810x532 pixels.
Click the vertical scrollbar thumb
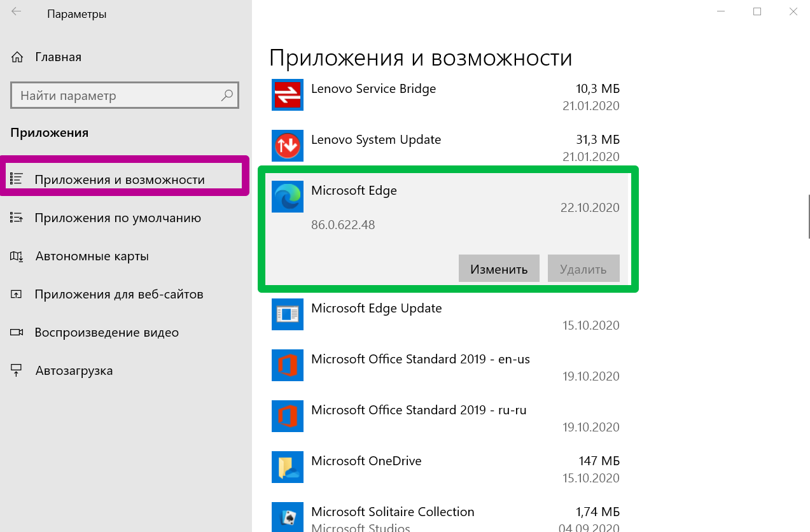click(809, 216)
